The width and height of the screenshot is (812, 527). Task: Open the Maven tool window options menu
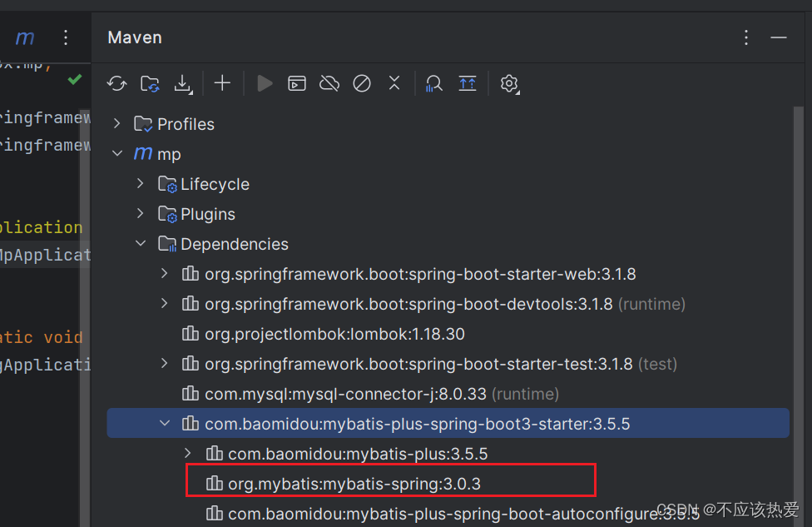click(x=746, y=37)
